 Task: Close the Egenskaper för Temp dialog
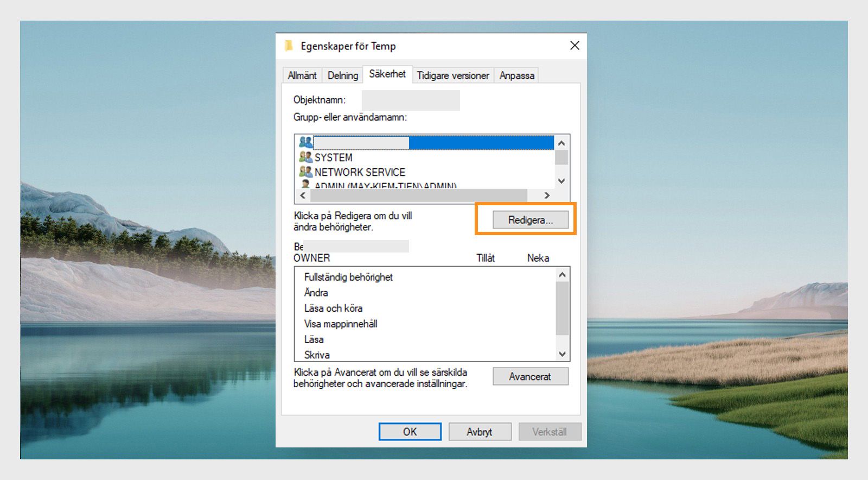coord(575,46)
